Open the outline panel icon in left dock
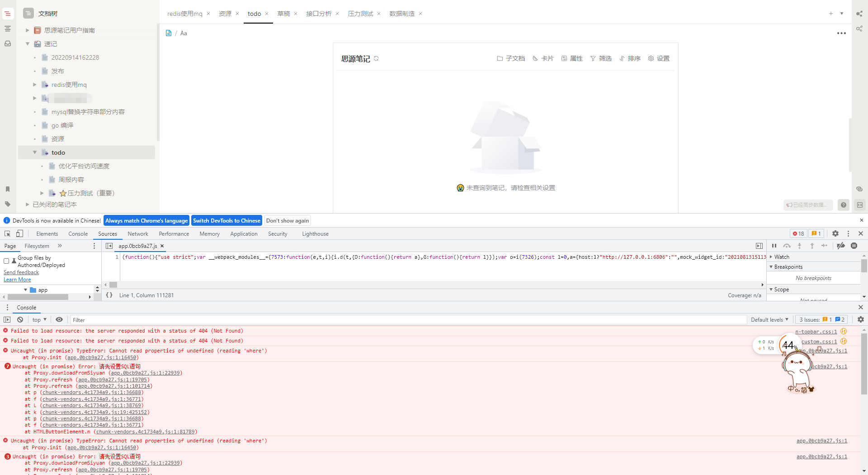Screen dimensions: 868x475 [8, 28]
